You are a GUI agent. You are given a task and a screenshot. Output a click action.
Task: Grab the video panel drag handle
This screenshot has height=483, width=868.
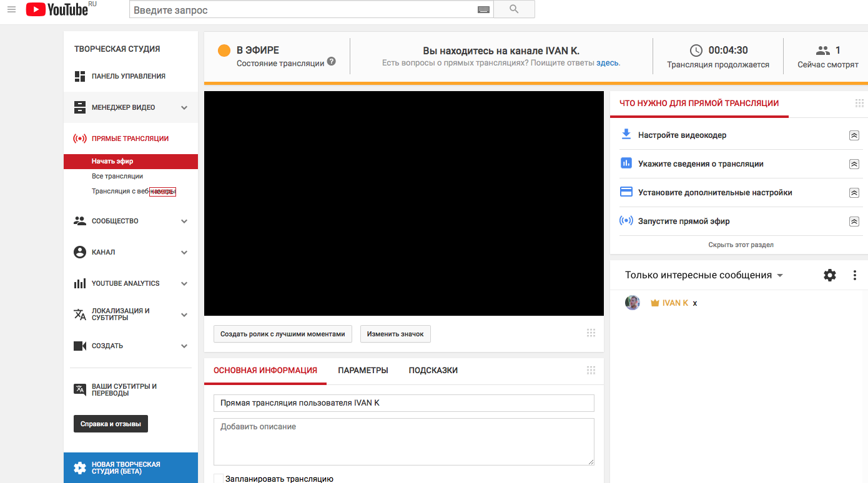591,333
